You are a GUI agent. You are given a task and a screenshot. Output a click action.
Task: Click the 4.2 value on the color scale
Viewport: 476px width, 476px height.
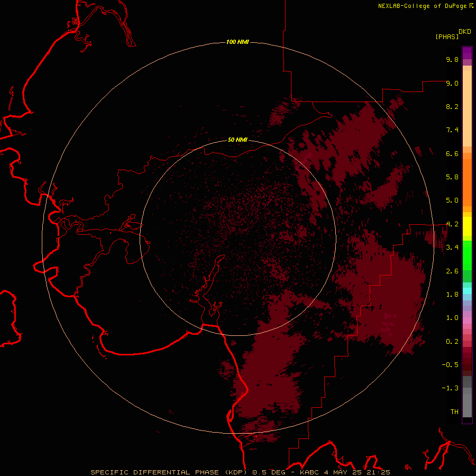pos(452,224)
